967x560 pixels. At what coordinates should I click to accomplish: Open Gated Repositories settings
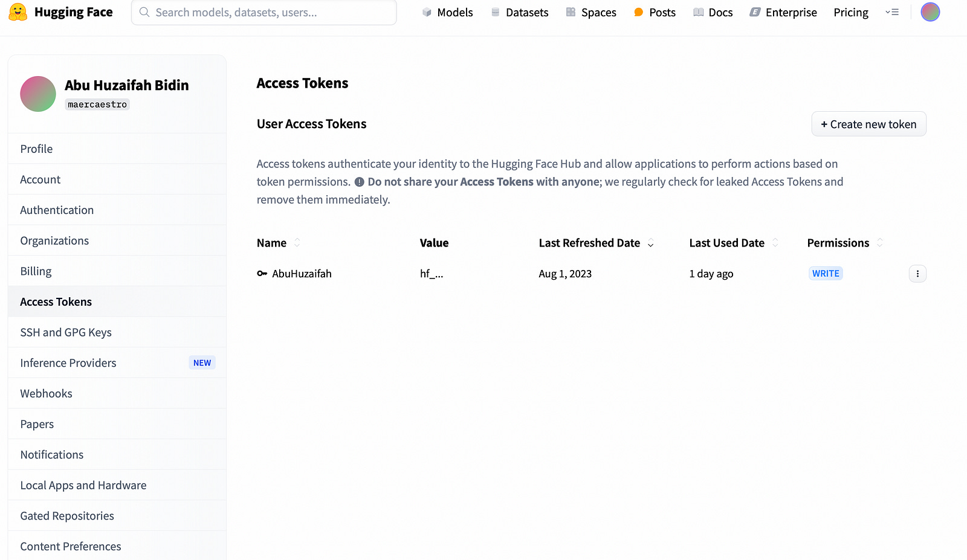pyautogui.click(x=117, y=516)
